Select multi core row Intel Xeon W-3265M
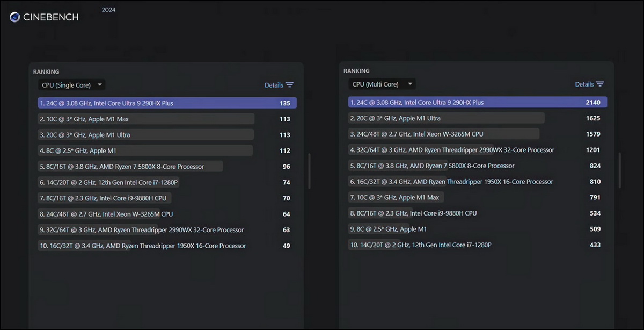The height and width of the screenshot is (330, 644). [478, 134]
